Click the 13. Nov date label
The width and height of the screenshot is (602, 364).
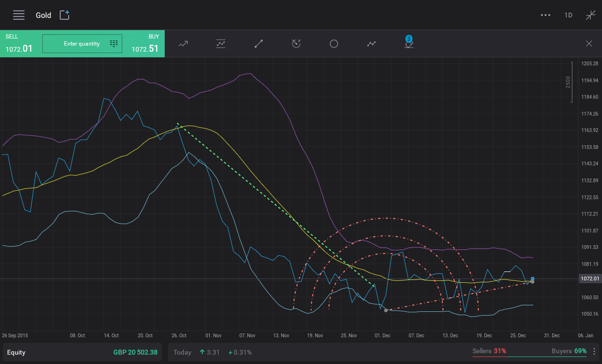tap(281, 335)
